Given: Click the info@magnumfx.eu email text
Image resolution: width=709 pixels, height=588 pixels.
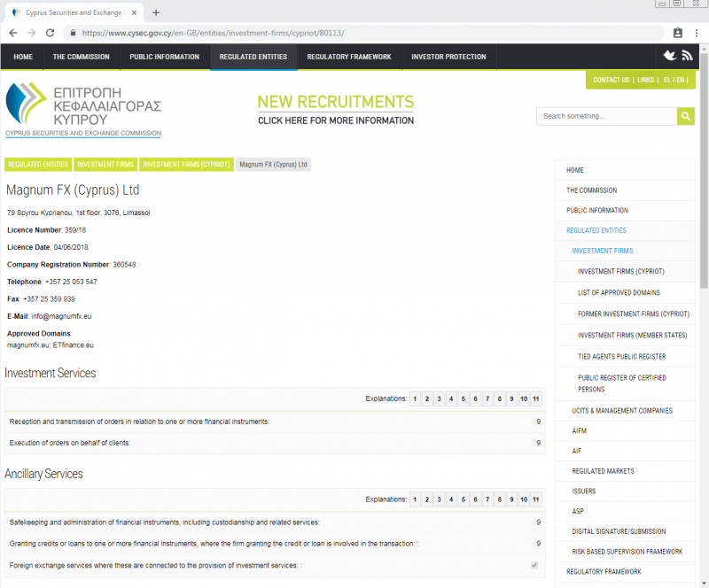Looking at the screenshot, I should tap(61, 316).
